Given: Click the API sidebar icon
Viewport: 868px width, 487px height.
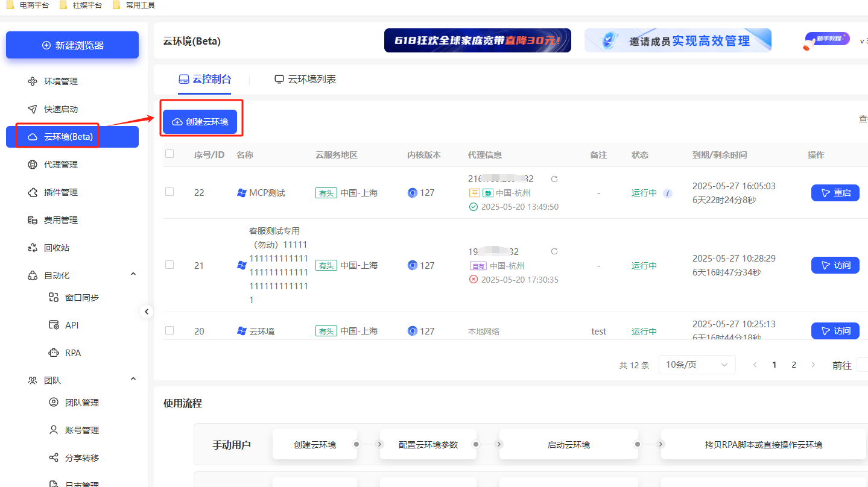Looking at the screenshot, I should [54, 325].
